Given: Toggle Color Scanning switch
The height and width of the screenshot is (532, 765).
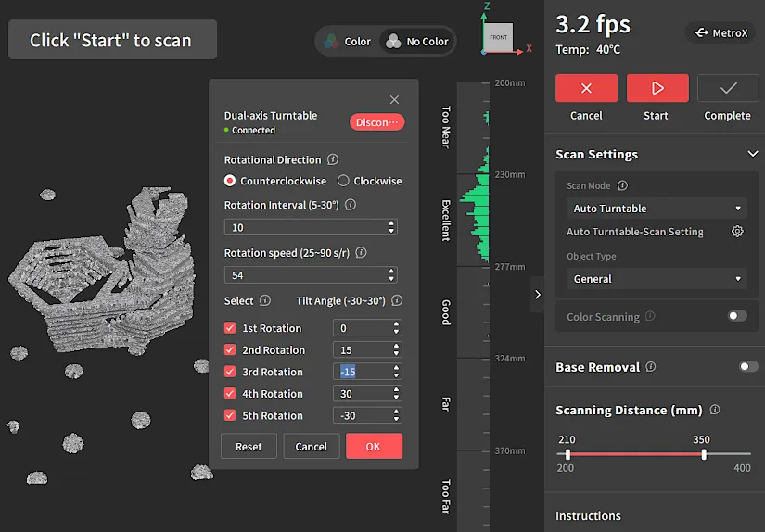Looking at the screenshot, I should point(737,316).
